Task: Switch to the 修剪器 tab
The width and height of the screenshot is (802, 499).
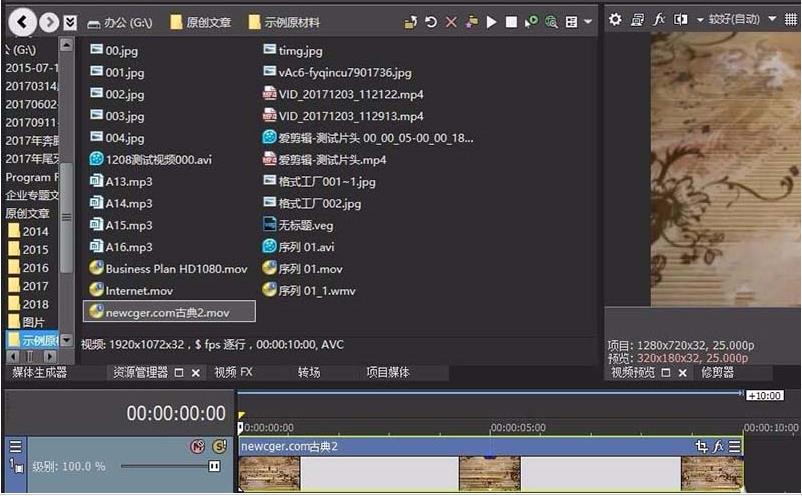Action: (x=717, y=372)
